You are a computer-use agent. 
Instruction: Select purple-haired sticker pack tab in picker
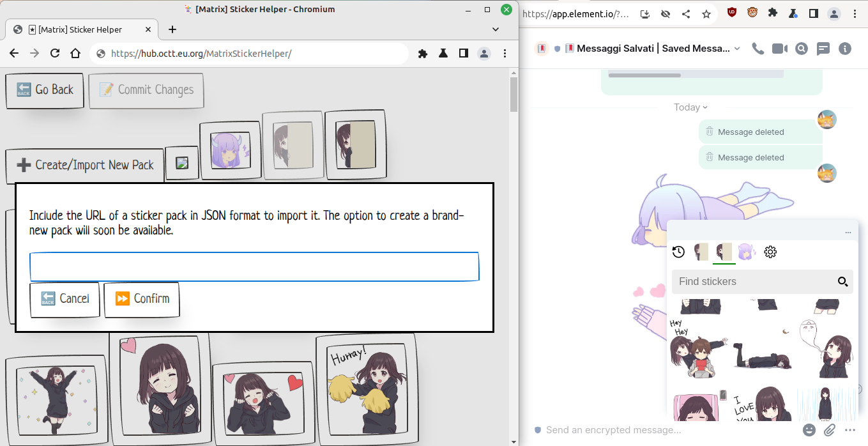(747, 252)
